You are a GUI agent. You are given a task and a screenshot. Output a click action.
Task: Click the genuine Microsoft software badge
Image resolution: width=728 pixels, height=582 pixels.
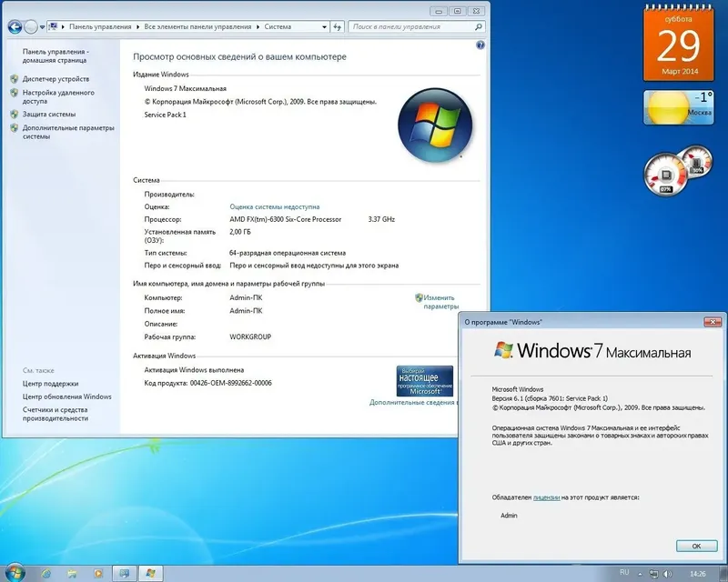(x=425, y=381)
